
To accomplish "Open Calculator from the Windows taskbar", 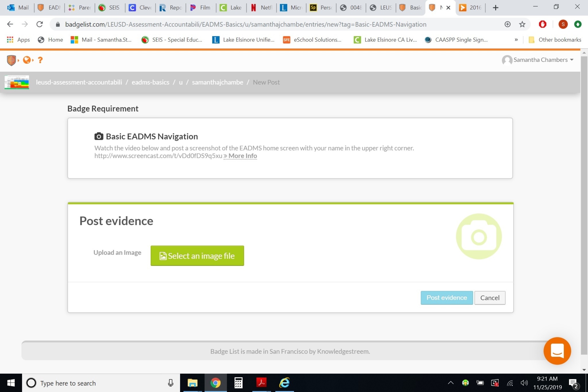I will pos(238,383).
